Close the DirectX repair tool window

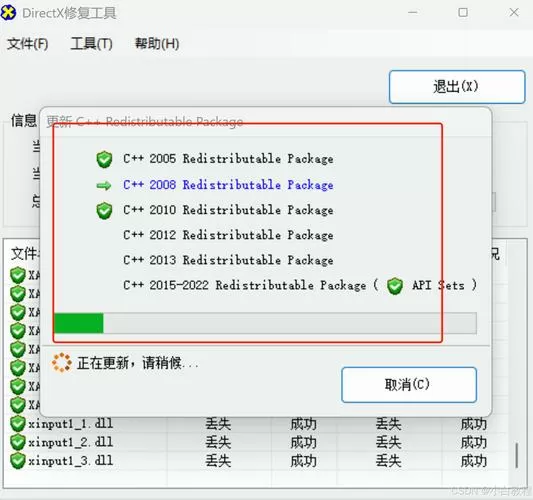tap(514, 13)
